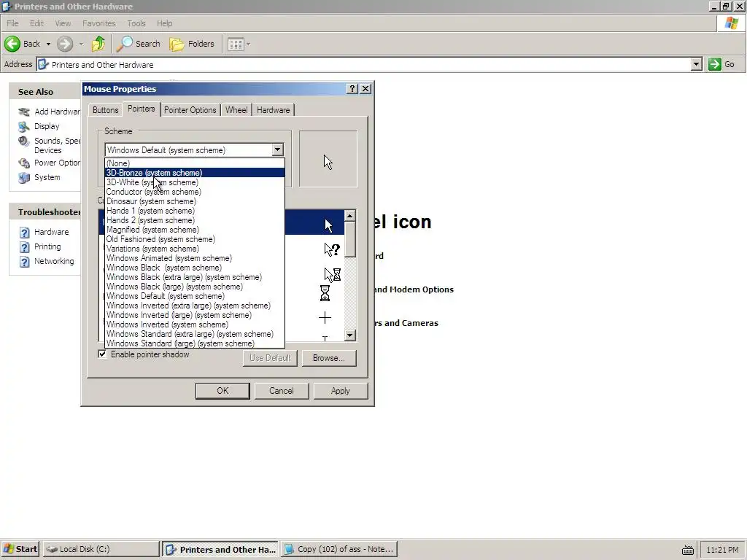Select the Working In Background pointer icon
Screen dimensions: 747x560
click(x=332, y=274)
